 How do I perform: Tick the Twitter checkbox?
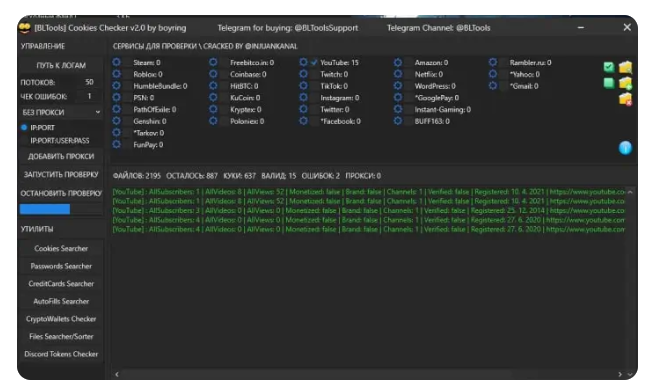(314, 109)
